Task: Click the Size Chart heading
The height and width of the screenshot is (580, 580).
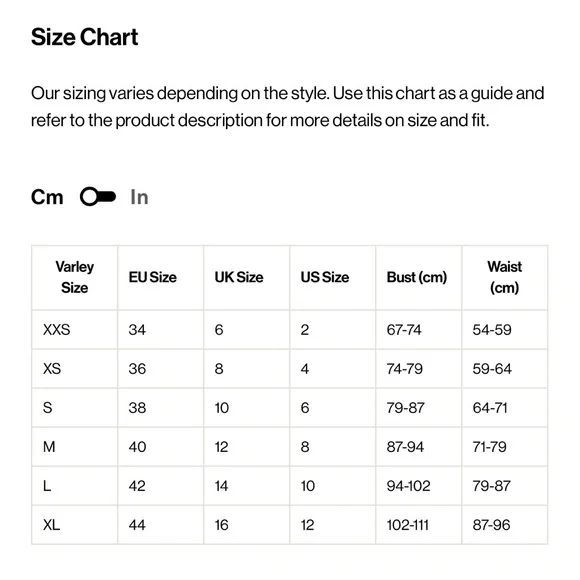Action: pyautogui.click(x=84, y=37)
